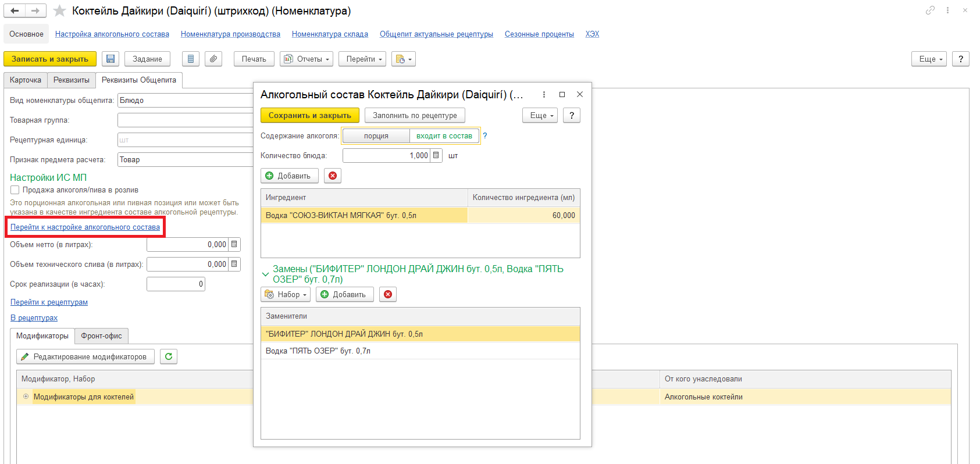Viewport: 980px width, 464px height.
Task: Open the ХЭХ link
Action: pyautogui.click(x=592, y=34)
